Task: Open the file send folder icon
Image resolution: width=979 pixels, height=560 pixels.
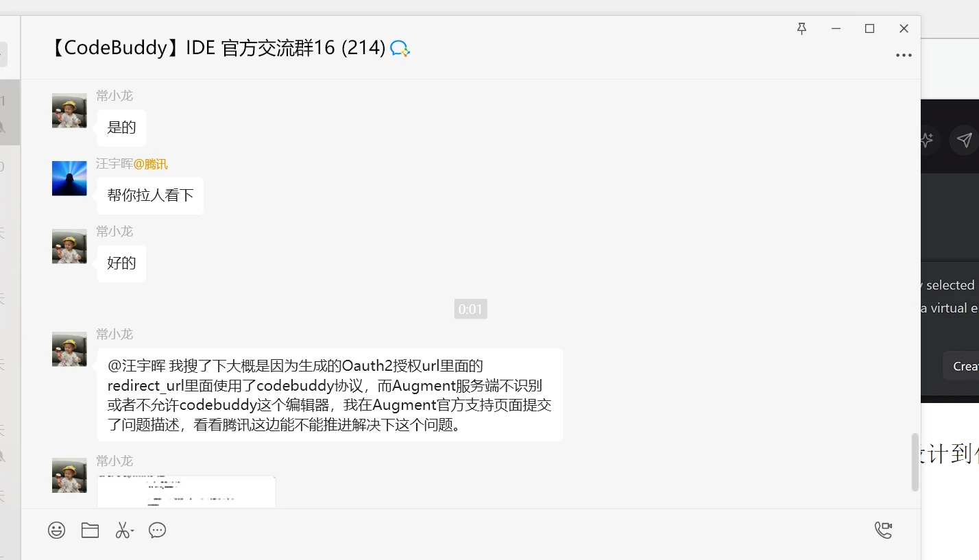Action: pyautogui.click(x=90, y=530)
